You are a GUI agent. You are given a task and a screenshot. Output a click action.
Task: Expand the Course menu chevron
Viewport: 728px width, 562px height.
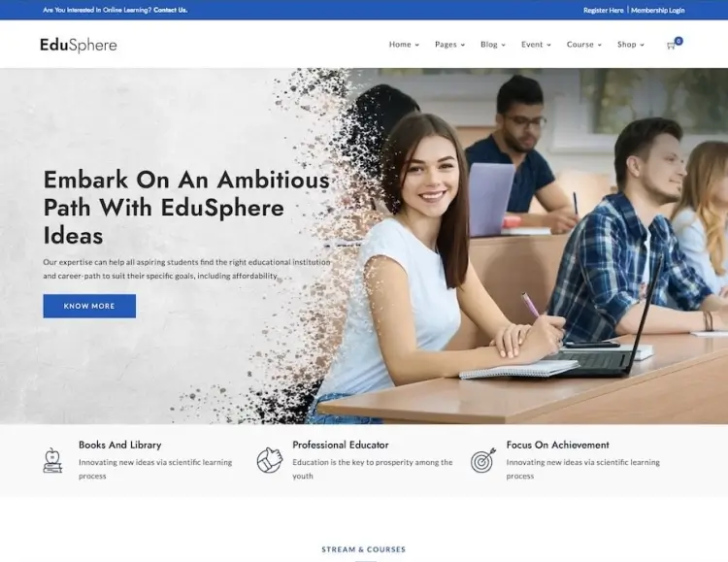(x=600, y=45)
